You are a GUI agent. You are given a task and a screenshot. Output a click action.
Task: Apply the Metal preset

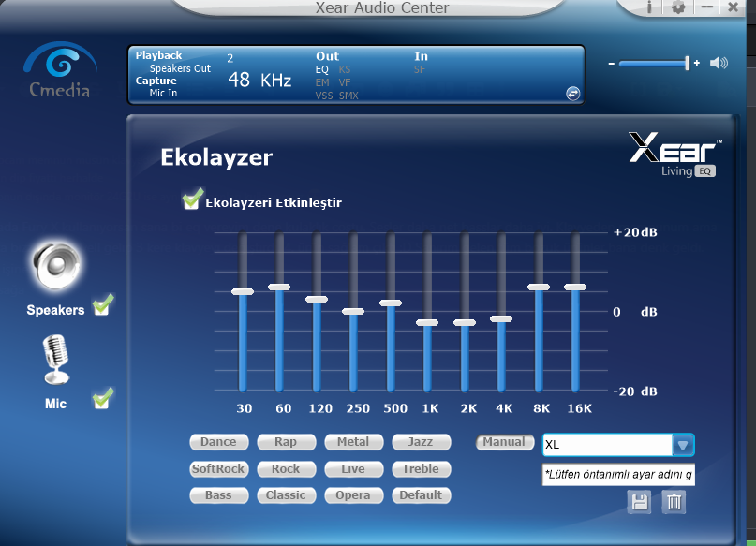[354, 442]
